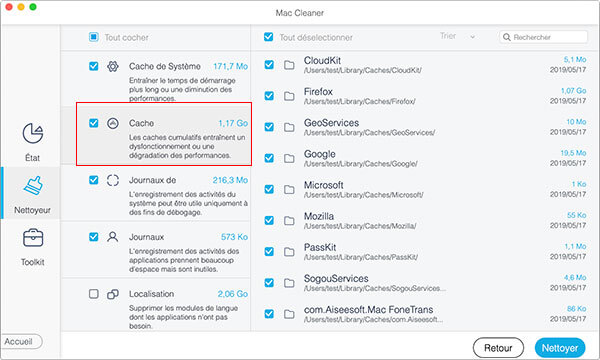This screenshot has height=360, width=600.
Task: Uncheck the Cache 1,17 Go checkbox
Action: (x=94, y=123)
